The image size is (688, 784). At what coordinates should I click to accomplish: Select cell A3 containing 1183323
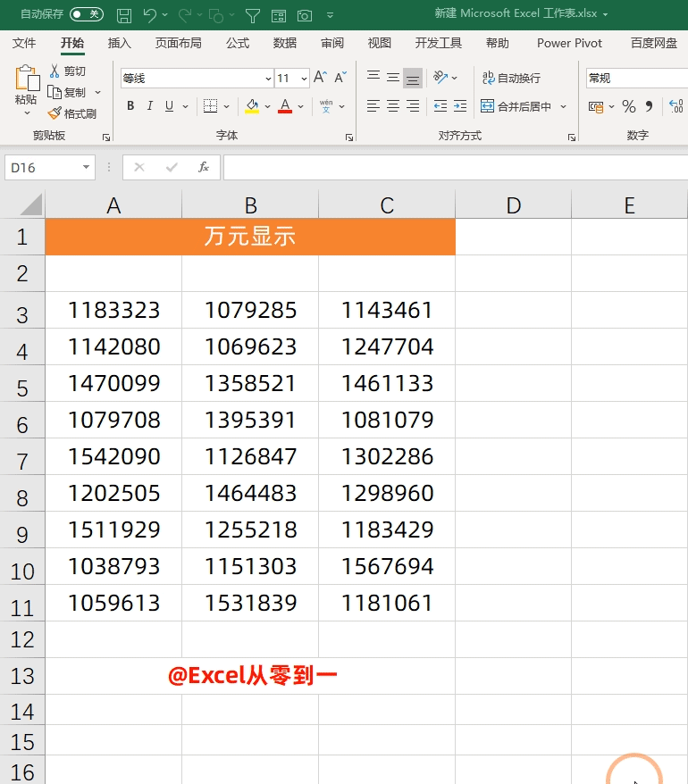coord(113,311)
